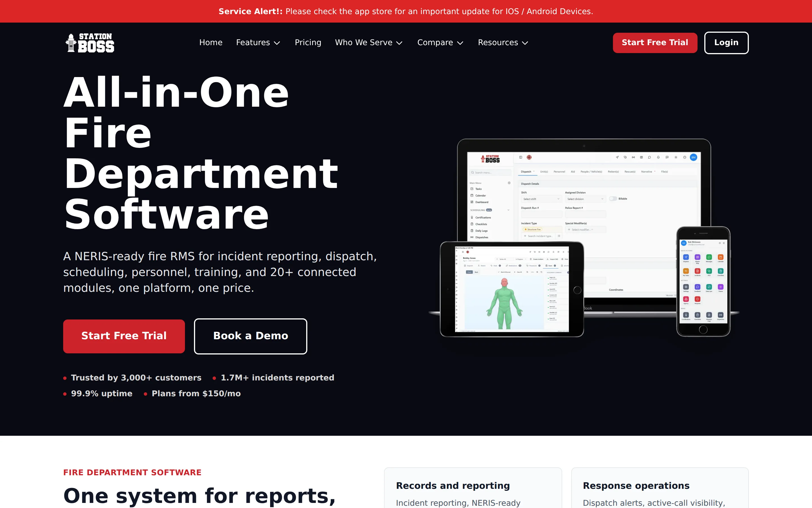Click the map icon in laptop mockup toolbar
The height and width of the screenshot is (508, 812).
641,157
